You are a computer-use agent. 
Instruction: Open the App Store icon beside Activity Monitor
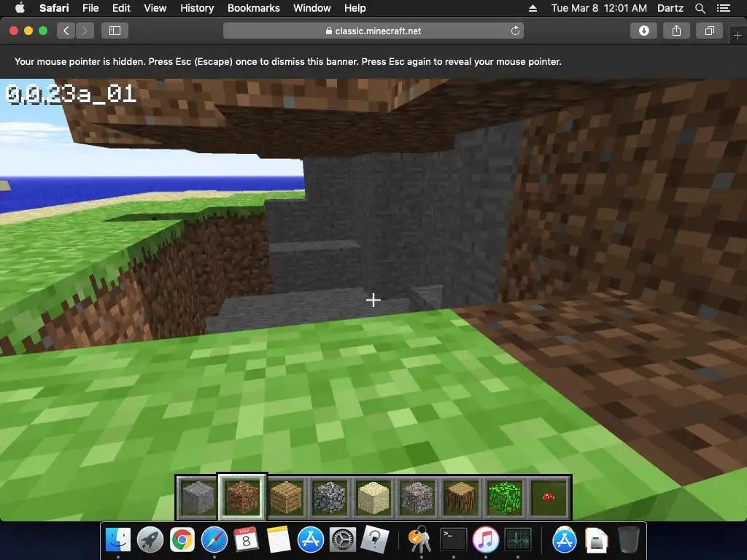(x=565, y=540)
